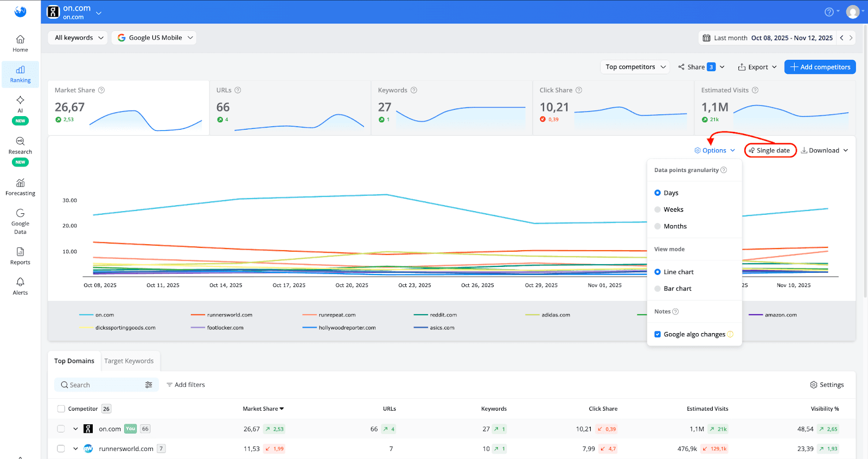The height and width of the screenshot is (459, 868).
Task: Open Reports section in sidebar
Action: coord(20,256)
